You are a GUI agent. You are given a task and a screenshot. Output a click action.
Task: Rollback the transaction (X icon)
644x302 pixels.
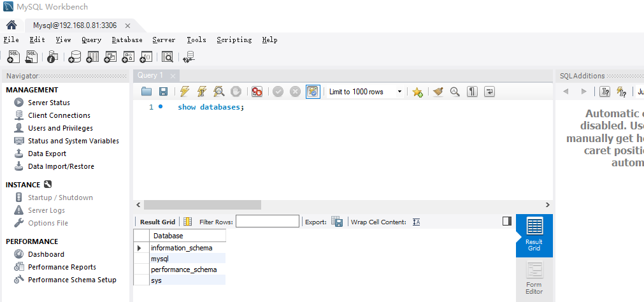tap(296, 92)
